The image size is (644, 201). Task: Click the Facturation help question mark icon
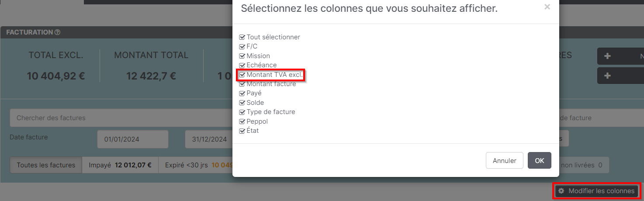[57, 32]
